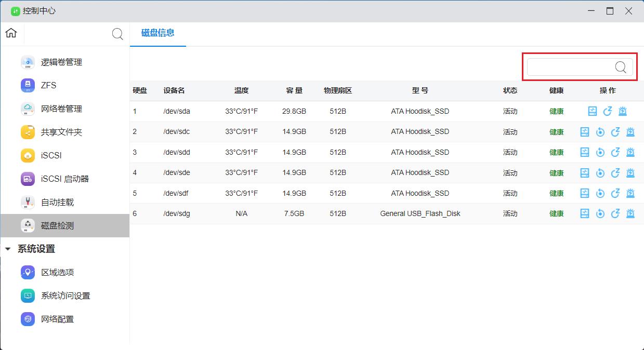Click the sidebar search magnifier icon
The width and height of the screenshot is (644, 350).
[117, 34]
